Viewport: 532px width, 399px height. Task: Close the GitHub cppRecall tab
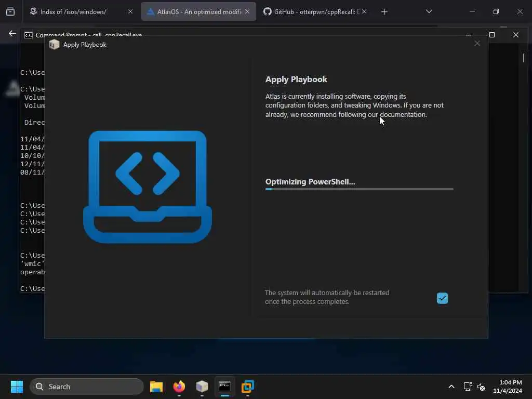[x=364, y=11]
